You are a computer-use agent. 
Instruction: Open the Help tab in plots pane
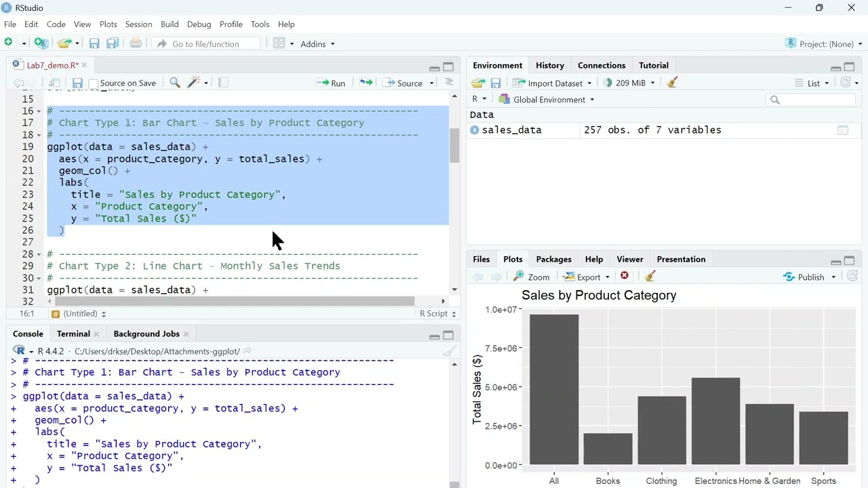click(x=594, y=259)
